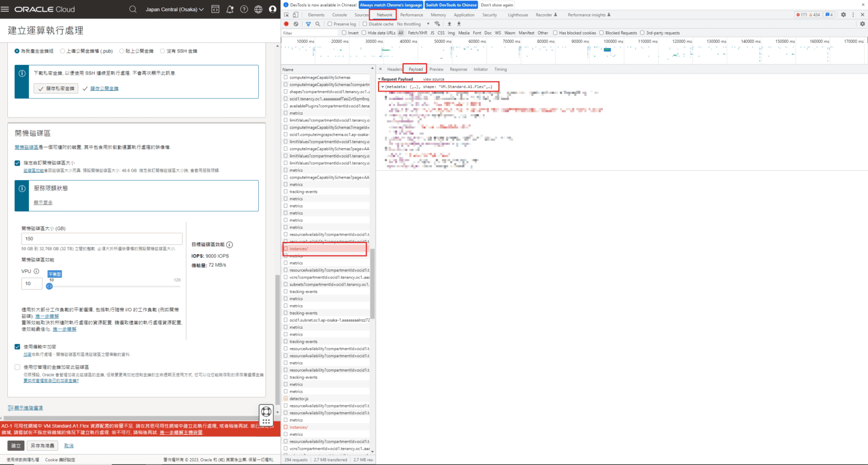The image size is (868, 465).
Task: Open the notifications bell in Oracle header
Action: [x=230, y=9]
